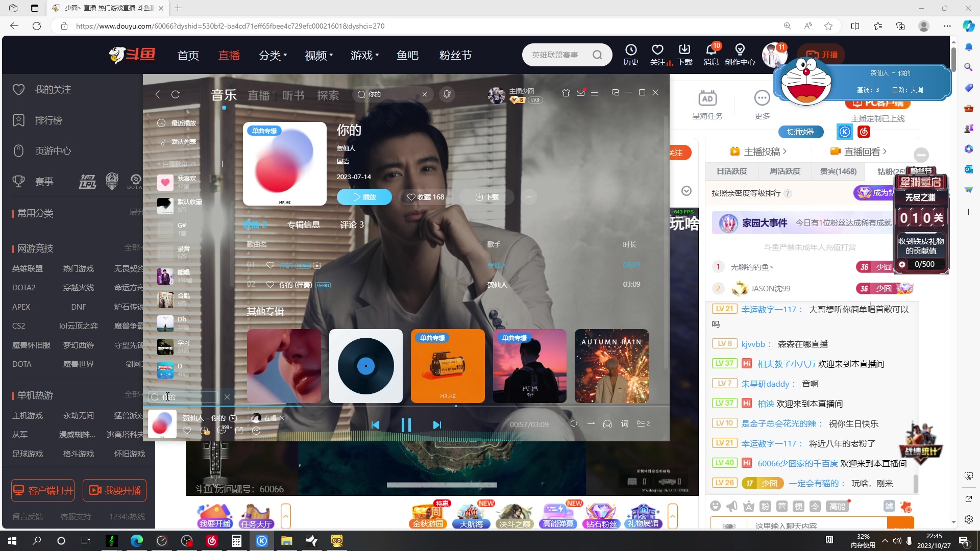The height and width of the screenshot is (551, 980).
Task: Click the circled down-arrow expander
Action: coord(687,191)
